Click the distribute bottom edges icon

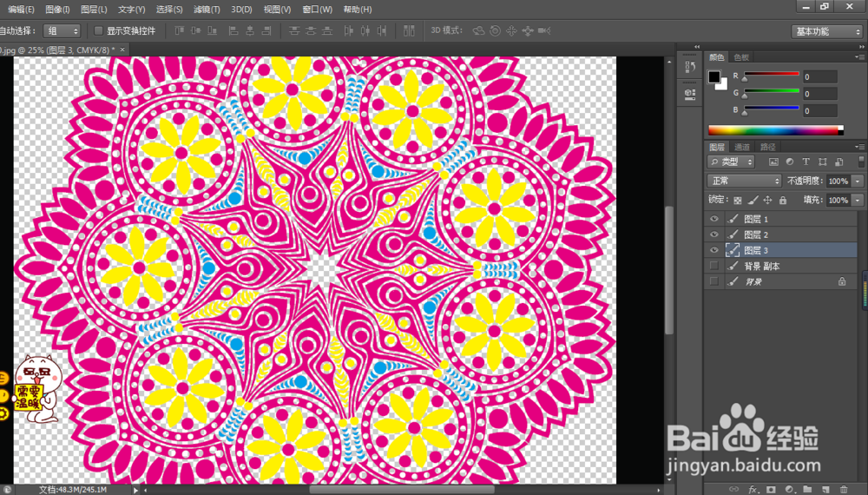tap(327, 31)
